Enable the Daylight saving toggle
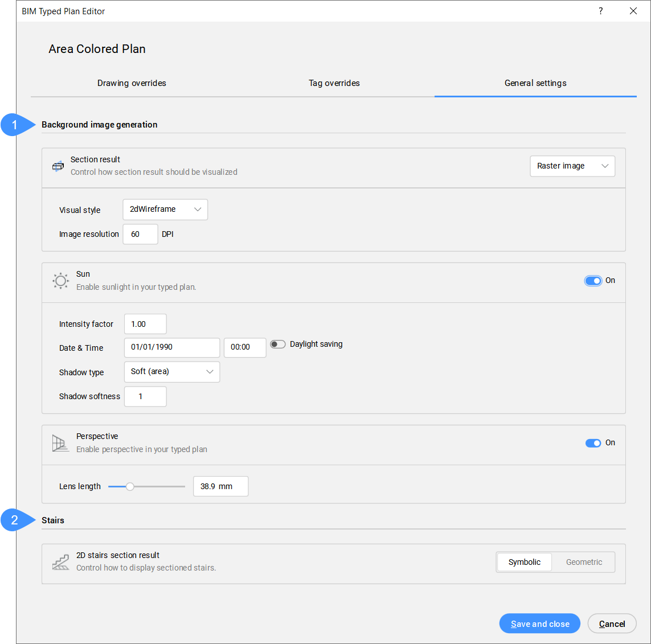The height and width of the screenshot is (644, 651). pos(278,344)
